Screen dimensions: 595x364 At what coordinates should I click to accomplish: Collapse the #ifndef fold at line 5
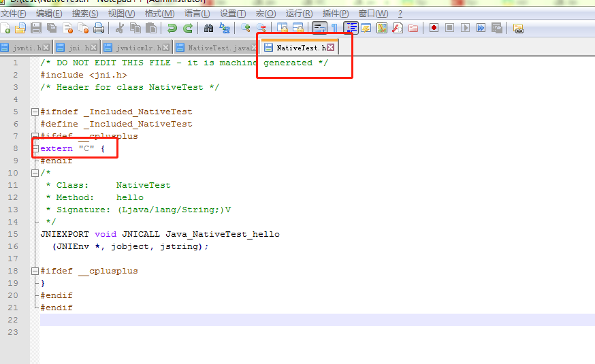click(35, 112)
